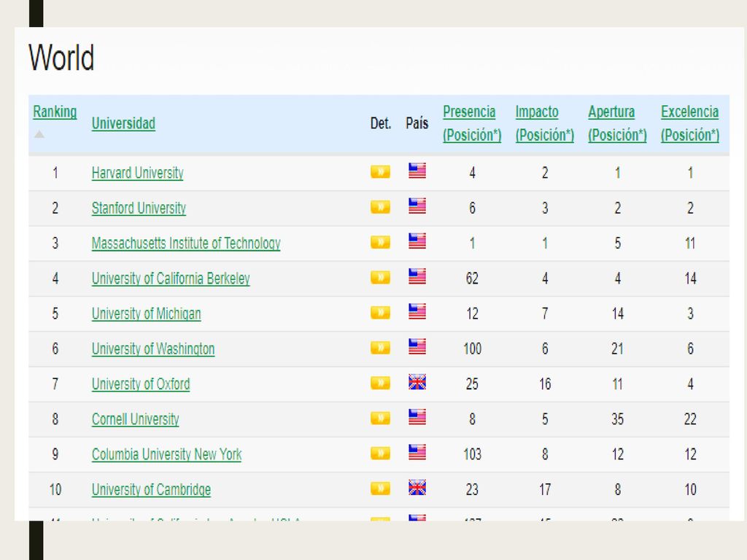Open details icon for Harvard University
Image resolution: width=747 pixels, height=560 pixels.
pyautogui.click(x=380, y=171)
